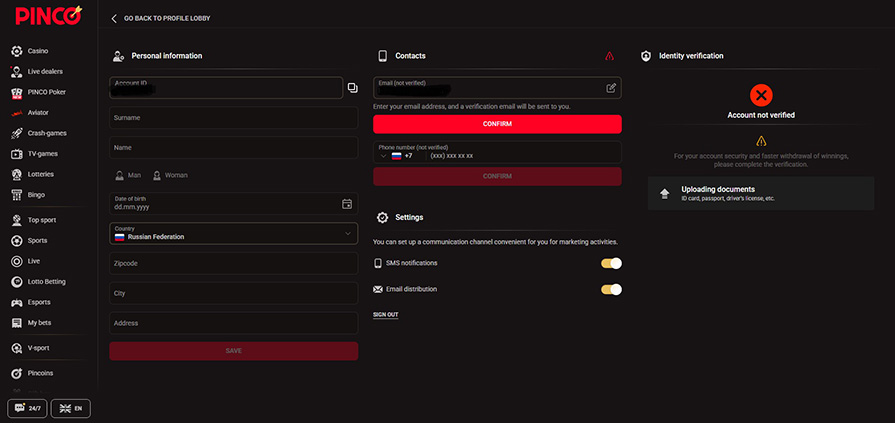Open the phone country code +7 dropdown

click(x=396, y=156)
